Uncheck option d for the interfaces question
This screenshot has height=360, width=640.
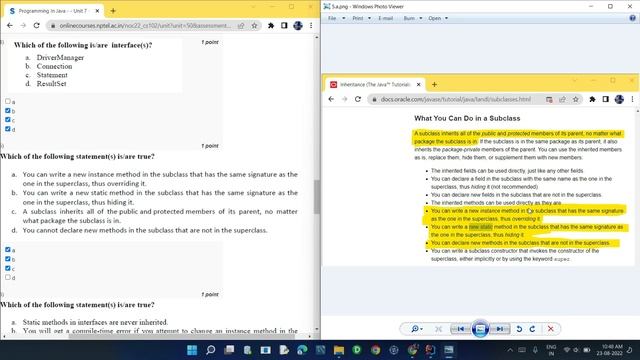8,129
